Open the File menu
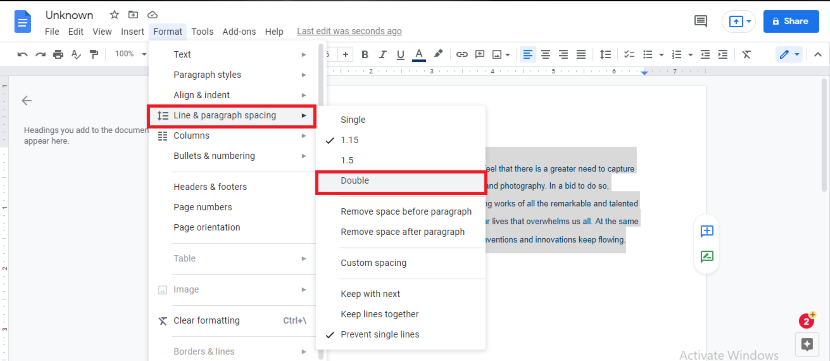This screenshot has width=830, height=361. coord(52,32)
